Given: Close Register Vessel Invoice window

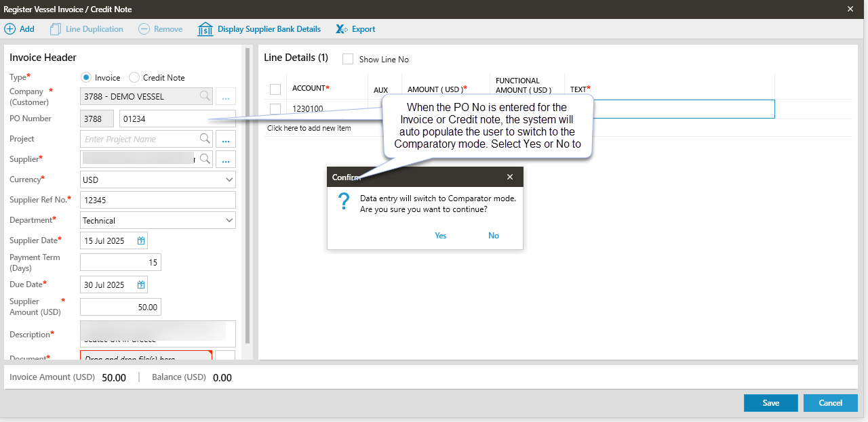Looking at the screenshot, I should point(850,9).
